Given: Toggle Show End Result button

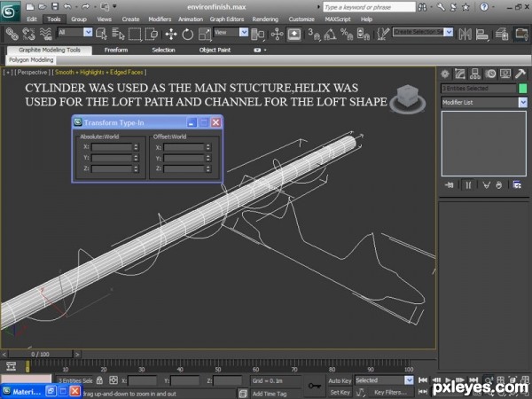Looking at the screenshot, I should click(x=468, y=185).
